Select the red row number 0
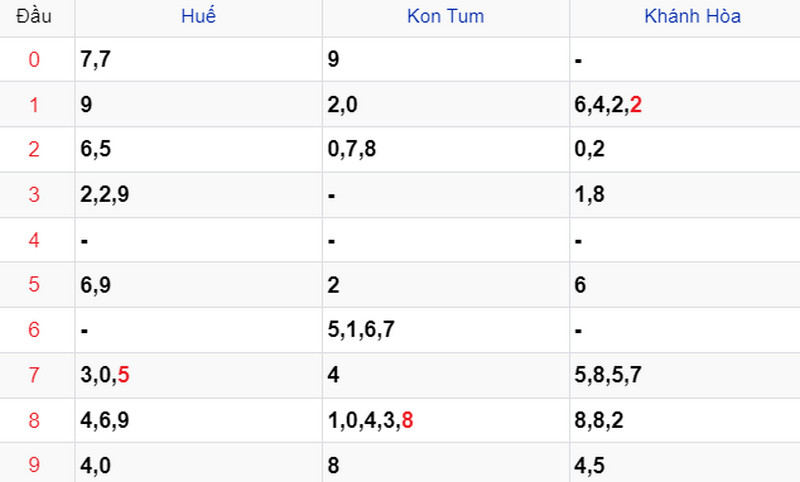 coord(34,60)
